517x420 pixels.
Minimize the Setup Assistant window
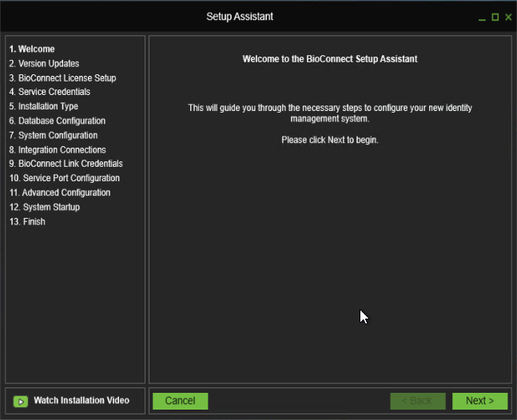click(x=482, y=18)
